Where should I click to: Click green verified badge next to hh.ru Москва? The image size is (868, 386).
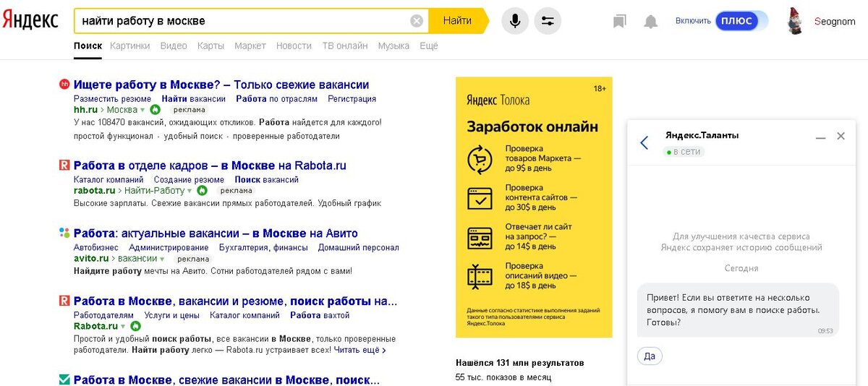pos(154,110)
